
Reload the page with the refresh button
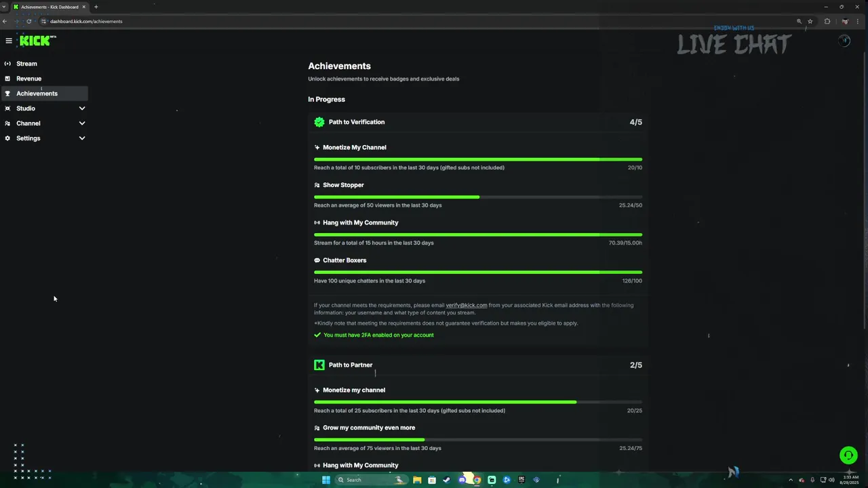pos(28,21)
